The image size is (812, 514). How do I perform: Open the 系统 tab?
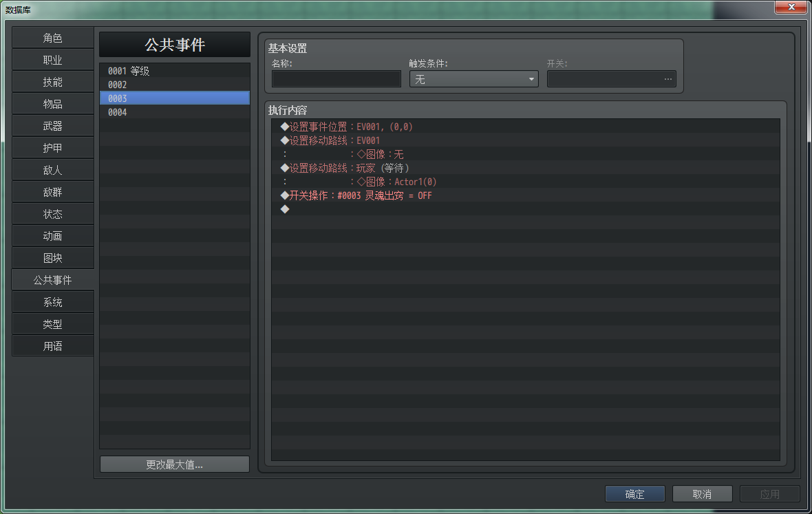coord(52,302)
